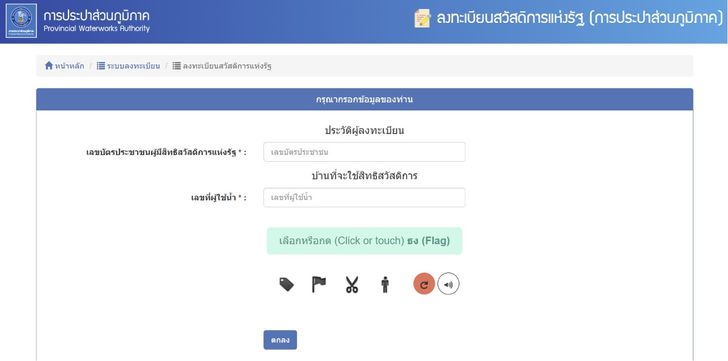Click the การประปาส่วนภูมิภาค header title text
This screenshot has width=728, height=361.
tap(97, 16)
